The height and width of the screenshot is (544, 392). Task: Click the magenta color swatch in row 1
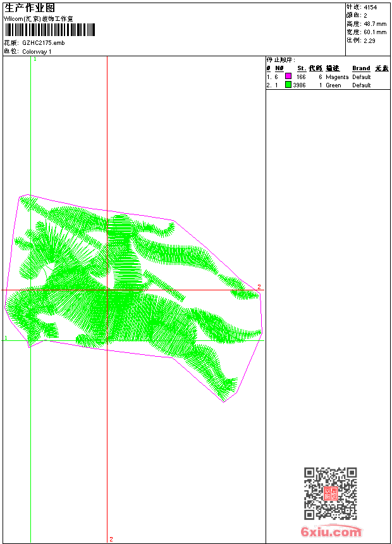click(288, 76)
